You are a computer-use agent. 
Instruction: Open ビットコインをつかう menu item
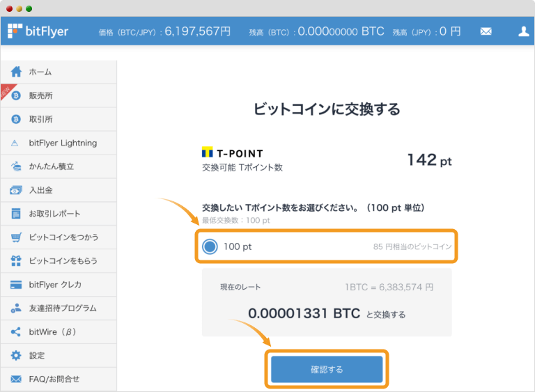(59, 237)
